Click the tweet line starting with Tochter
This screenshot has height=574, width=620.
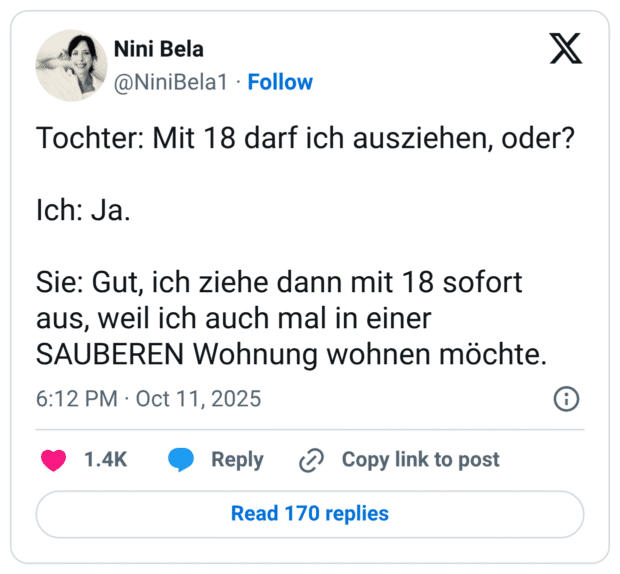[304, 139]
